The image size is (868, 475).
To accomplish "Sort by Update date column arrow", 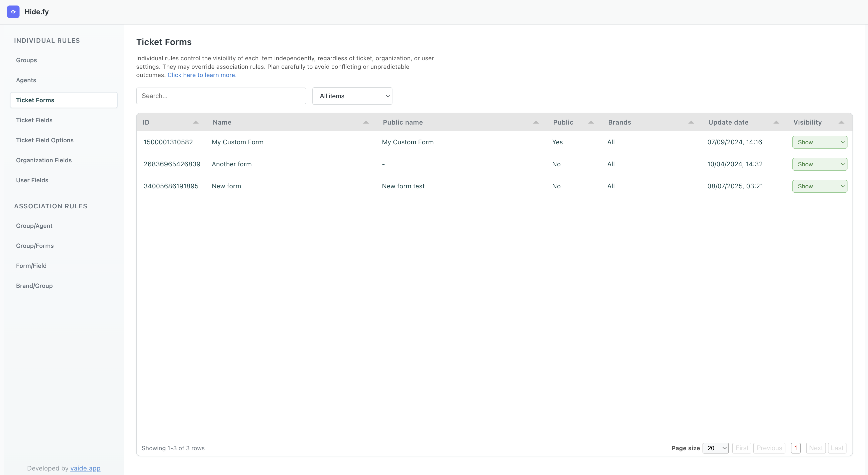I will click(776, 122).
